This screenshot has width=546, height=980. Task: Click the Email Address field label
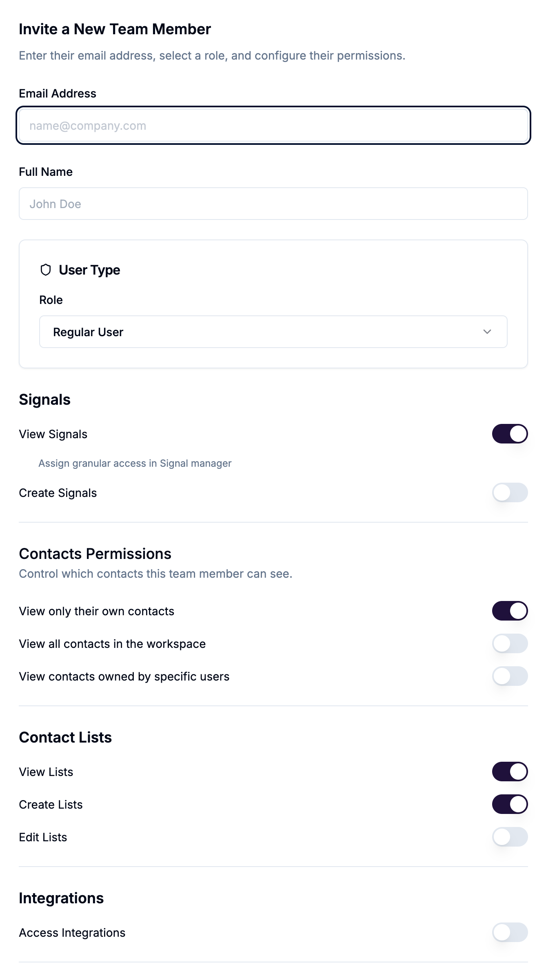(58, 93)
